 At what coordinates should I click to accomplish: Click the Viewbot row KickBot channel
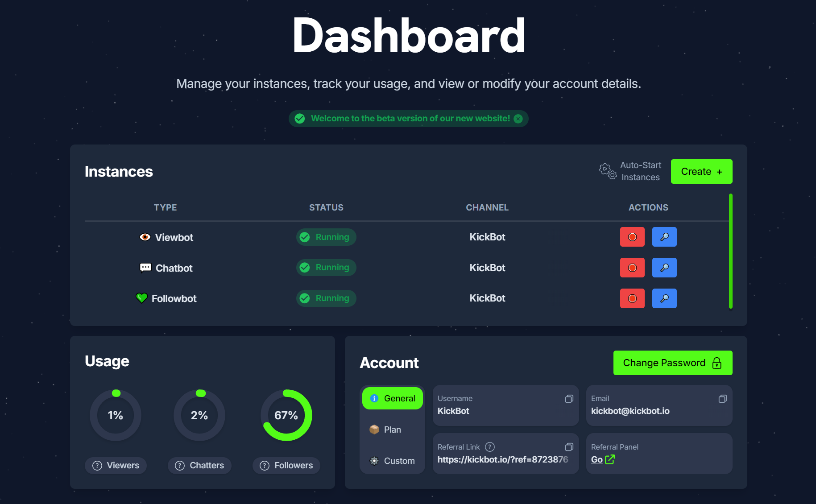click(487, 237)
